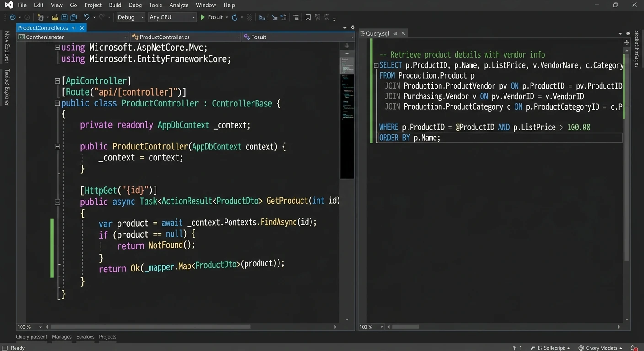Open the ConthenIsneter navigation dropdown
Screen dimensions: 644x351
click(73, 37)
